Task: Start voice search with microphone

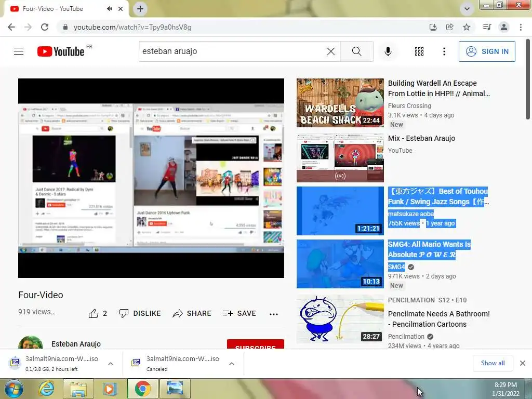Action: pos(388,51)
